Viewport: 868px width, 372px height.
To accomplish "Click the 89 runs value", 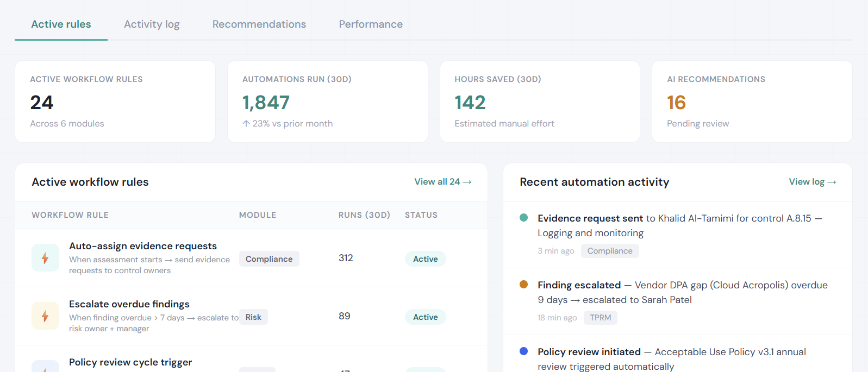I will coord(345,316).
